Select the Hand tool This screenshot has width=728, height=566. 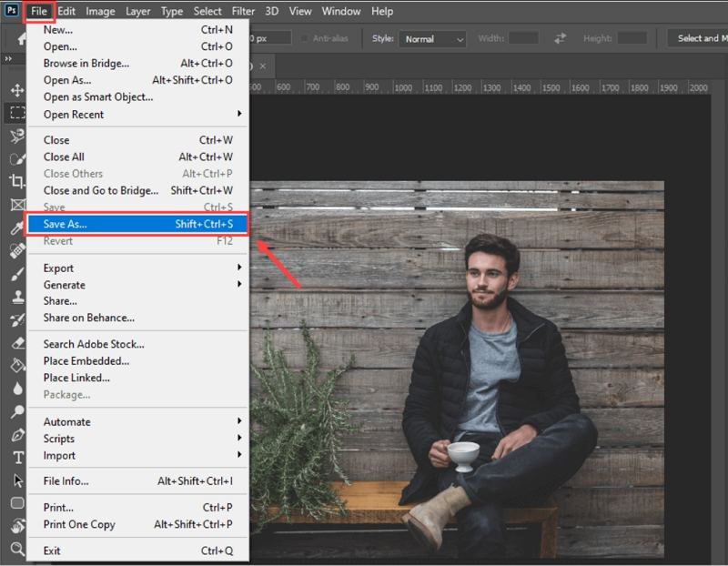tap(16, 526)
